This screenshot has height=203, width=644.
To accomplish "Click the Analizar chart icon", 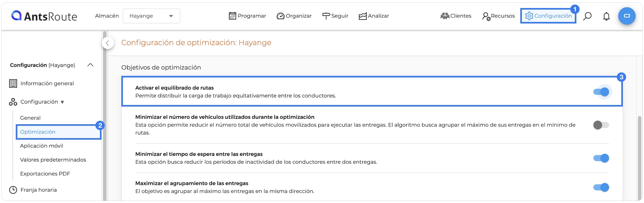I will tap(363, 16).
